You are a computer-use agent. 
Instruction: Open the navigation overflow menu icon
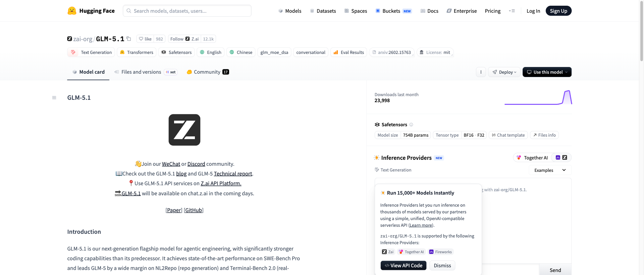pyautogui.click(x=512, y=11)
